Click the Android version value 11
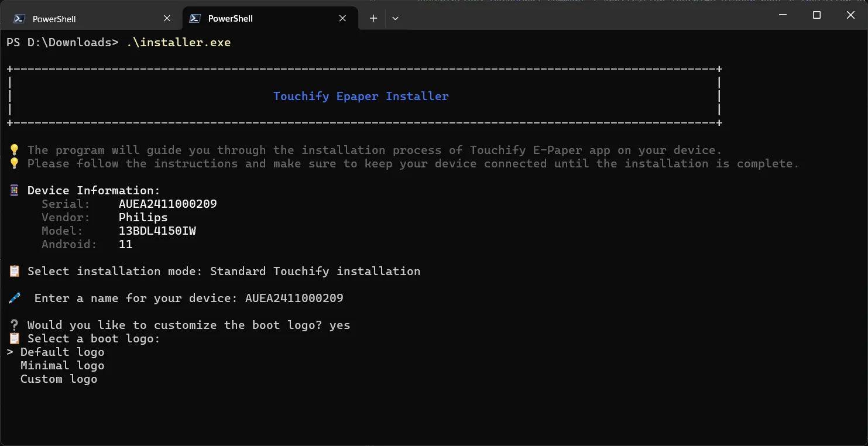 pos(126,245)
